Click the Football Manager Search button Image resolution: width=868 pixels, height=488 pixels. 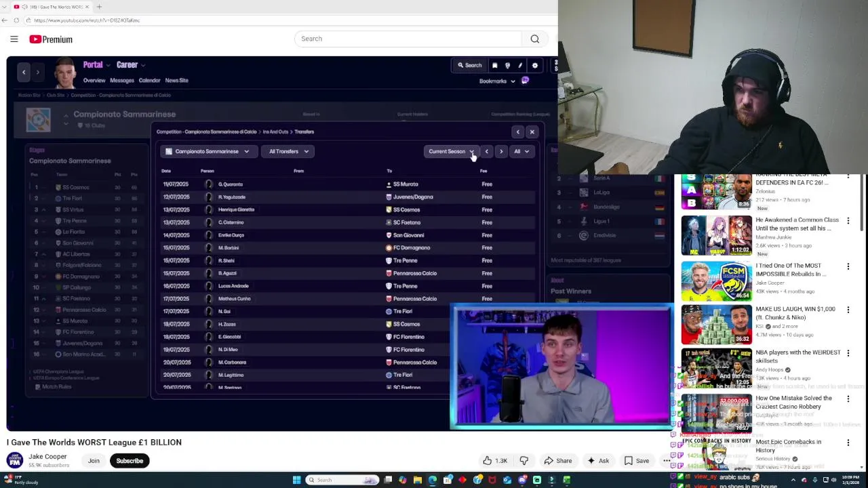(469, 66)
